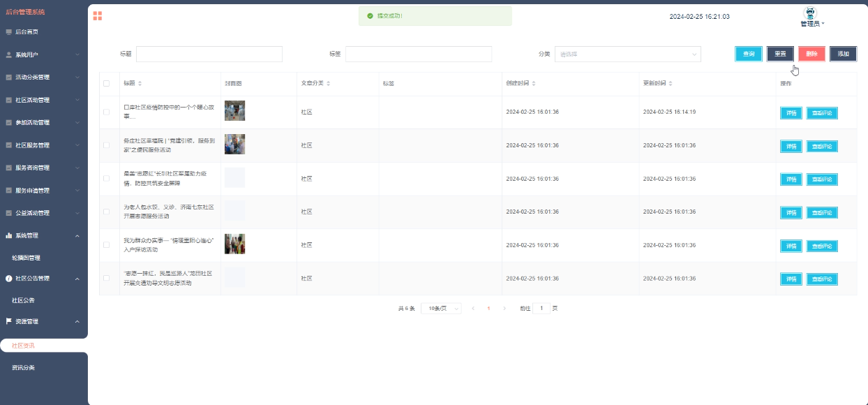
Task: View comments for 我为群众办实事 row
Action: pyautogui.click(x=822, y=246)
